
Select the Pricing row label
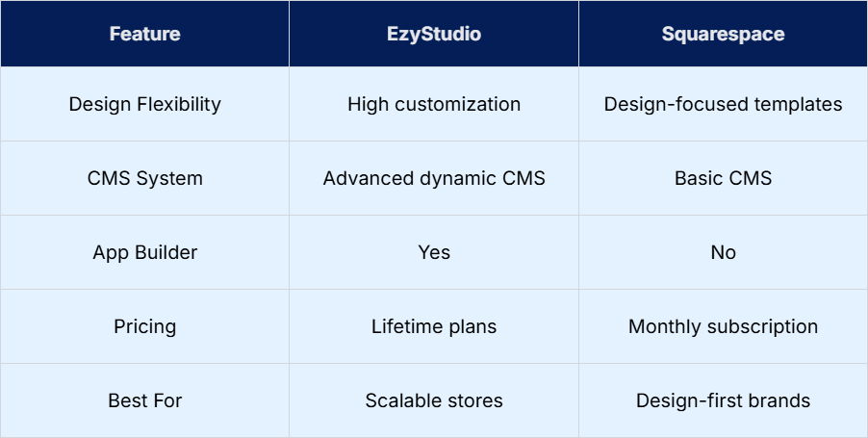144,326
